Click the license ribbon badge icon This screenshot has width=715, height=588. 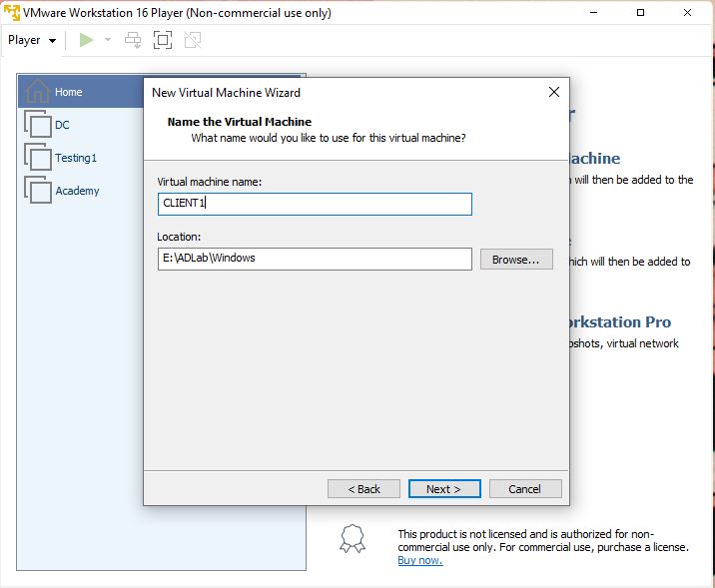point(353,538)
